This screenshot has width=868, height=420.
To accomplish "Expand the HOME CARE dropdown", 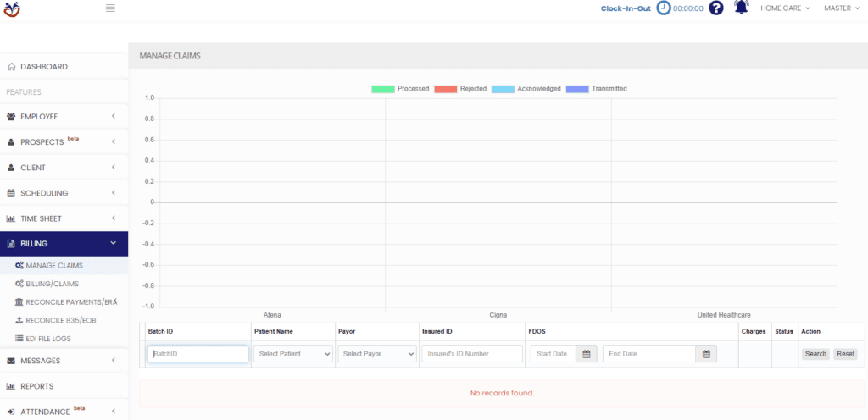I will (x=785, y=8).
